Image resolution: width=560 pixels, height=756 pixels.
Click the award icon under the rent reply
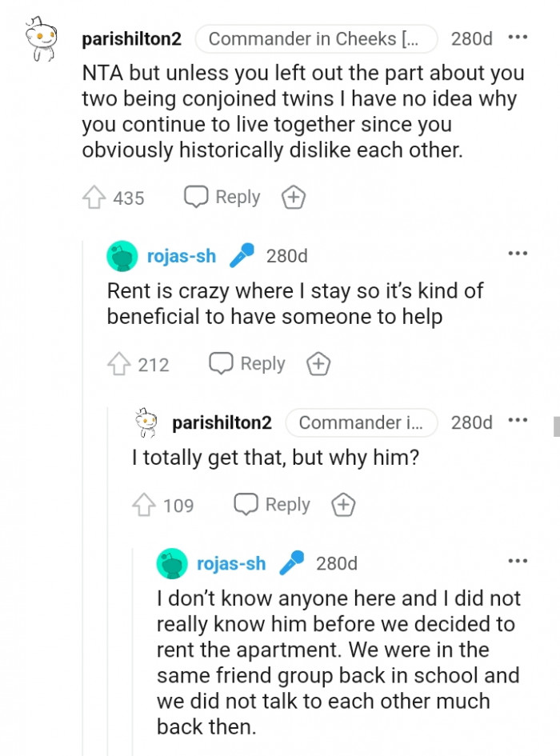click(318, 363)
